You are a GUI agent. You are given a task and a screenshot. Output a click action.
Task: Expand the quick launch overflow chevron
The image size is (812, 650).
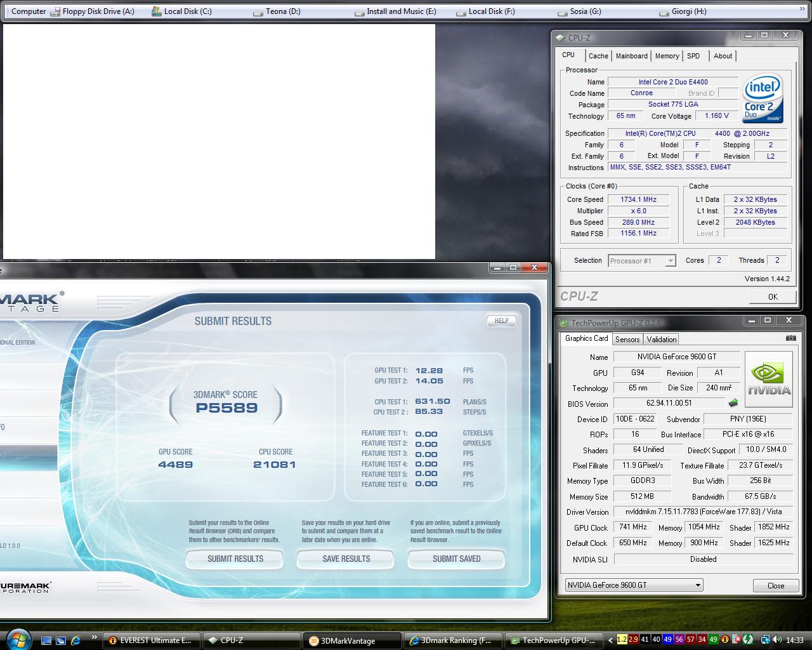click(95, 637)
